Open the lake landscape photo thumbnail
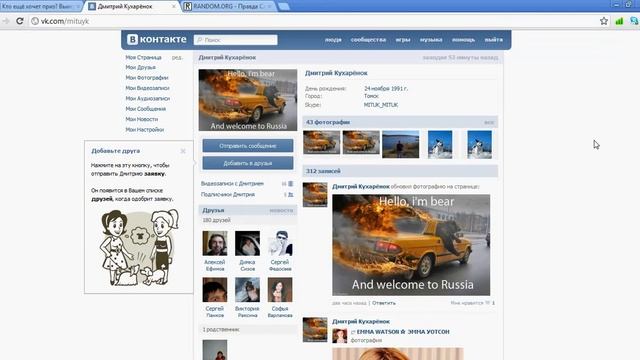This screenshot has height=360, width=640. point(400,144)
